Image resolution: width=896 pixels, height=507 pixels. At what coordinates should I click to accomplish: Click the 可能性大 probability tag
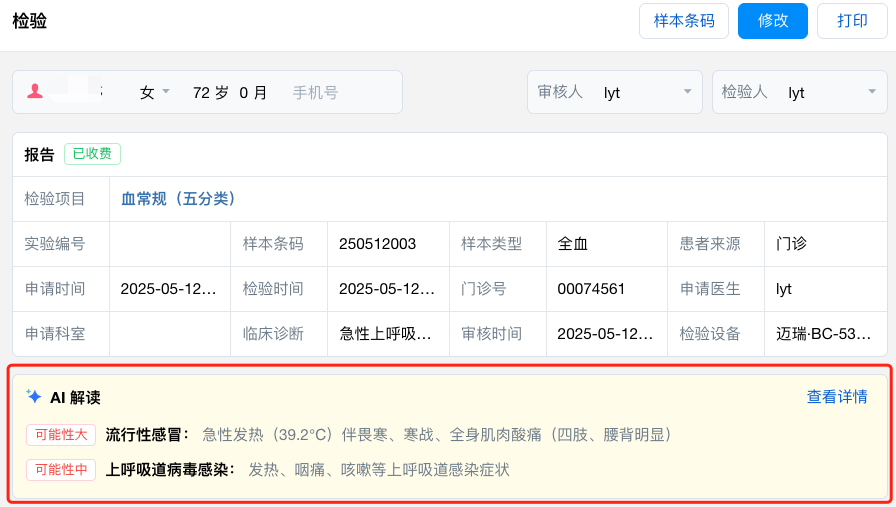61,435
